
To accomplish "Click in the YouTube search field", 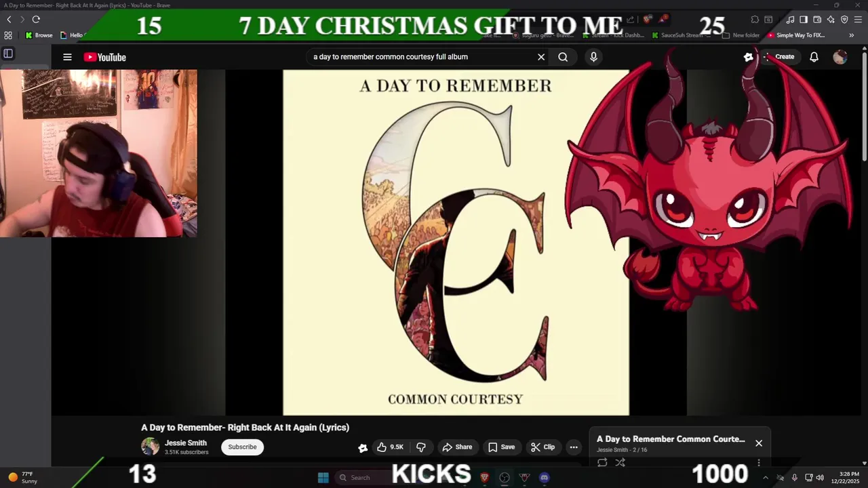I will click(420, 57).
